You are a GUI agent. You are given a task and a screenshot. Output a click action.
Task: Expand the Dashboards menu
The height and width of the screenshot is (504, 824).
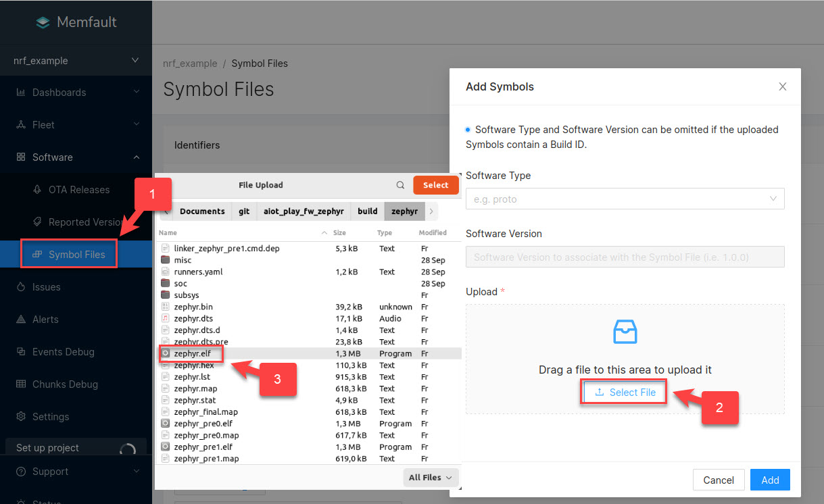click(76, 92)
